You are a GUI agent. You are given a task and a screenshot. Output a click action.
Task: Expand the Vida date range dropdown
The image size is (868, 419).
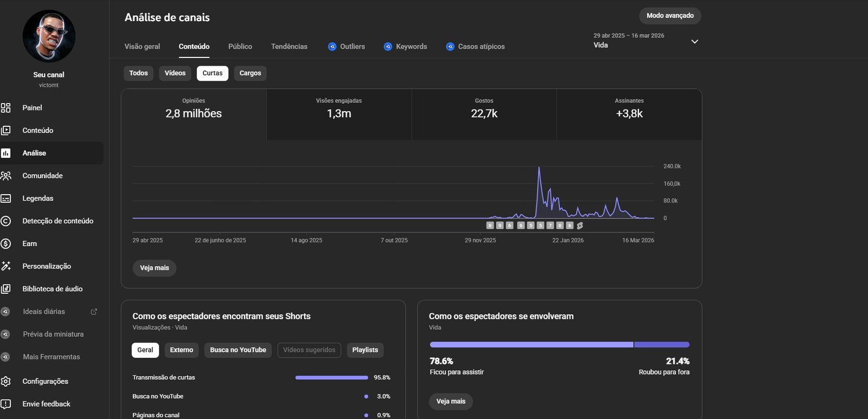(x=694, y=42)
